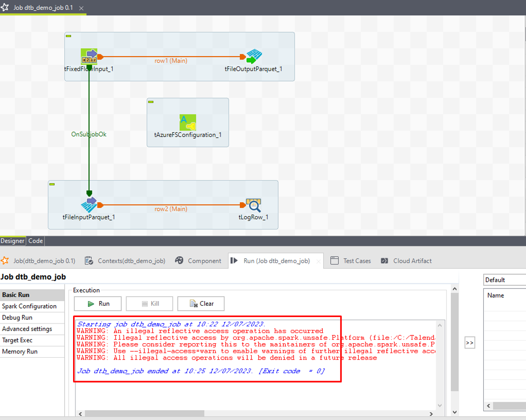Select the tFixedFlowInput_1 component icon
The image size is (526, 420).
(x=89, y=56)
